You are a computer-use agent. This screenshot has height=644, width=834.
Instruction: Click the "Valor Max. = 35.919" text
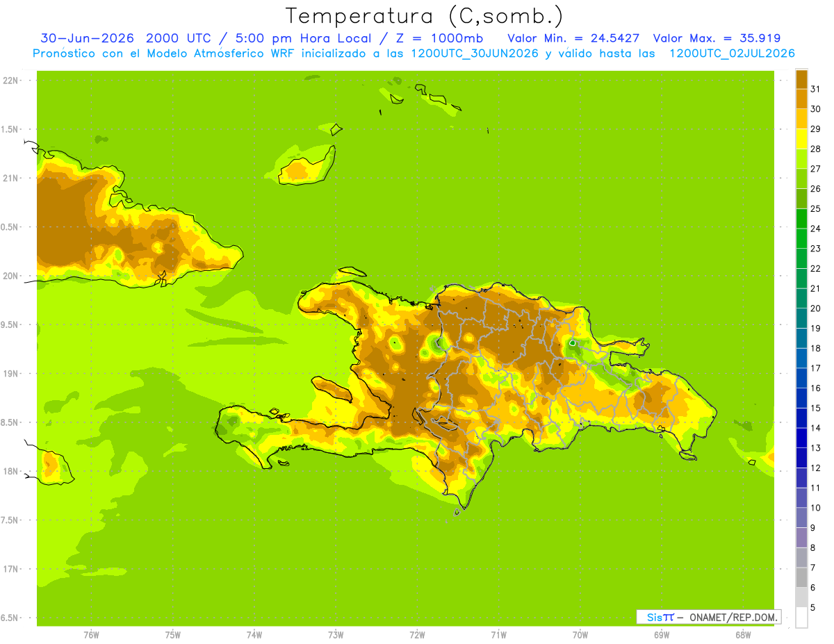pyautogui.click(x=717, y=38)
